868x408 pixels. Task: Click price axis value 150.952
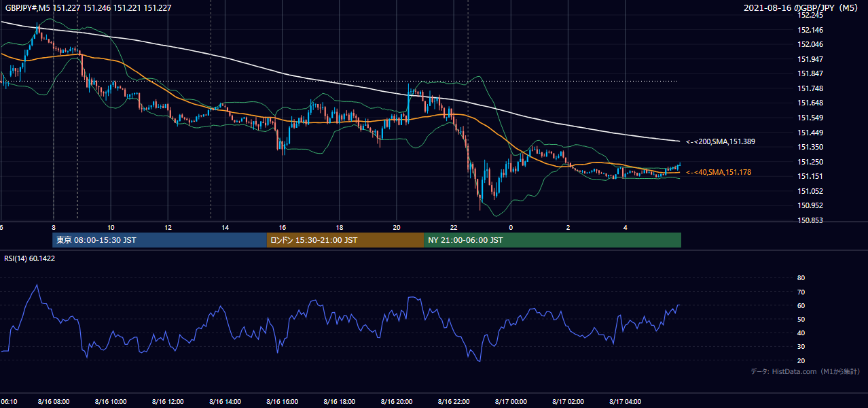(x=810, y=205)
